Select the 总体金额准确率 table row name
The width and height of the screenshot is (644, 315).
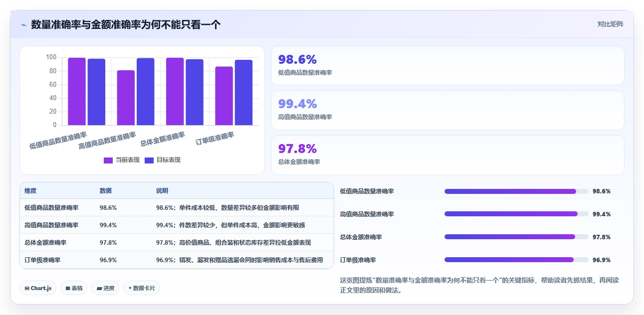[x=45, y=242]
